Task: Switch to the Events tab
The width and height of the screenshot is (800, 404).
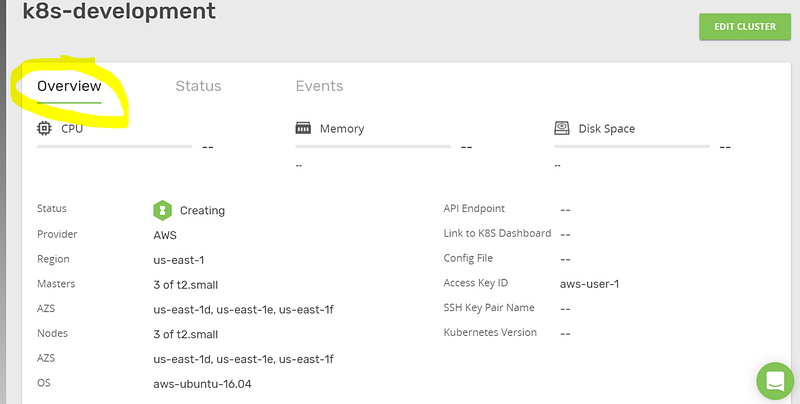Action: click(319, 86)
